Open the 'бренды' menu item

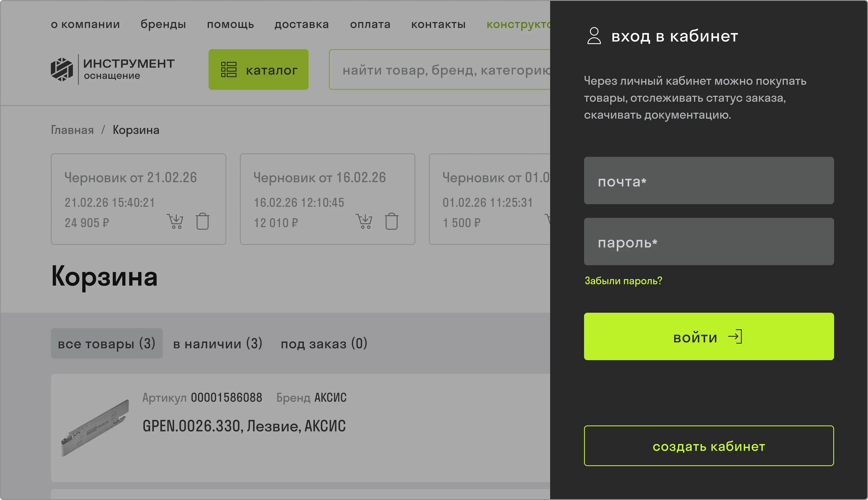(164, 24)
